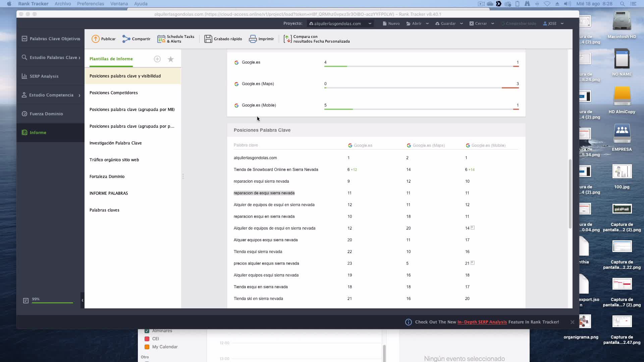Click the Google.es (Mobile) visibility bar
This screenshot has height=362, width=644.
(x=422, y=109)
